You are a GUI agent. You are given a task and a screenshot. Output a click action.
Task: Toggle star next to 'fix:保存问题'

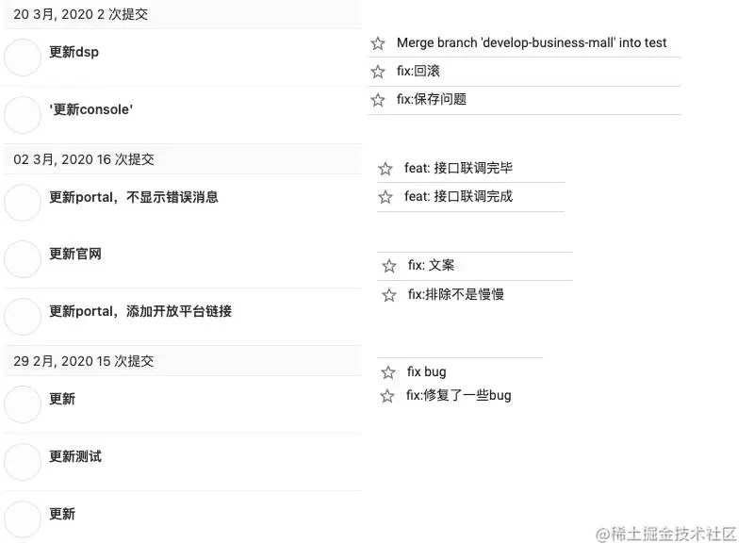tap(378, 100)
